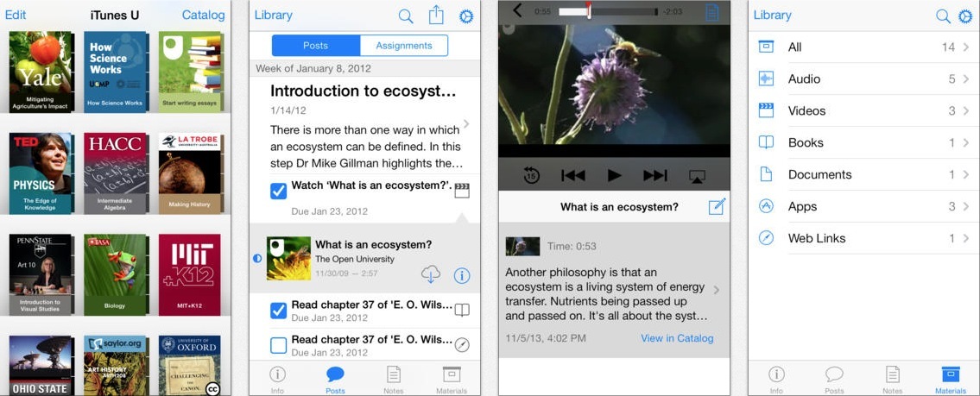Tap the video clip icon next to 'Watch' assignment

coord(462,191)
